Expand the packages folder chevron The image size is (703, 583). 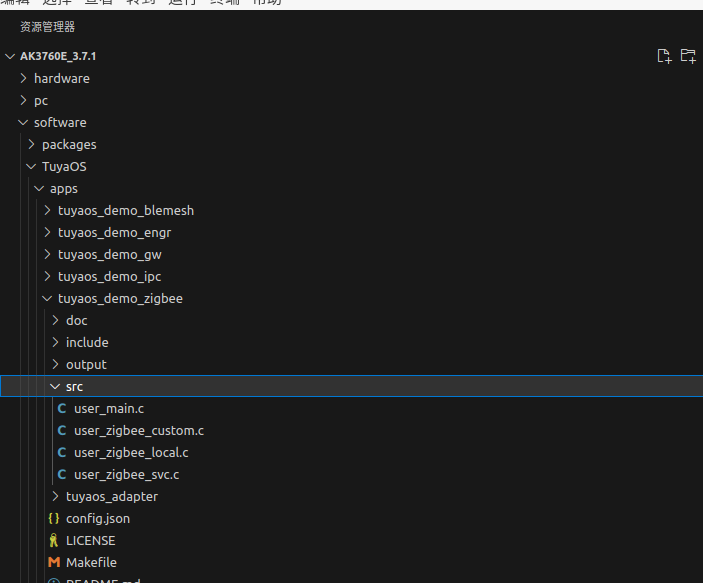pyautogui.click(x=31, y=144)
